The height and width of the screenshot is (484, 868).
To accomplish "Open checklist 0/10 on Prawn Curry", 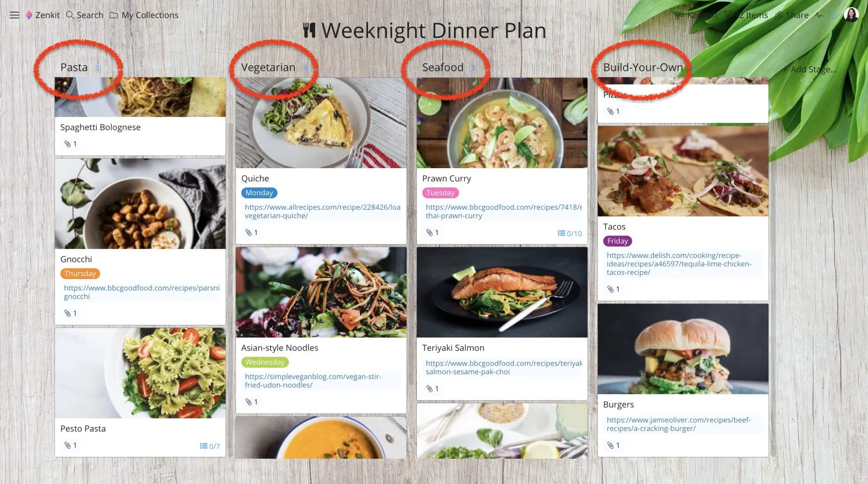I will point(570,234).
